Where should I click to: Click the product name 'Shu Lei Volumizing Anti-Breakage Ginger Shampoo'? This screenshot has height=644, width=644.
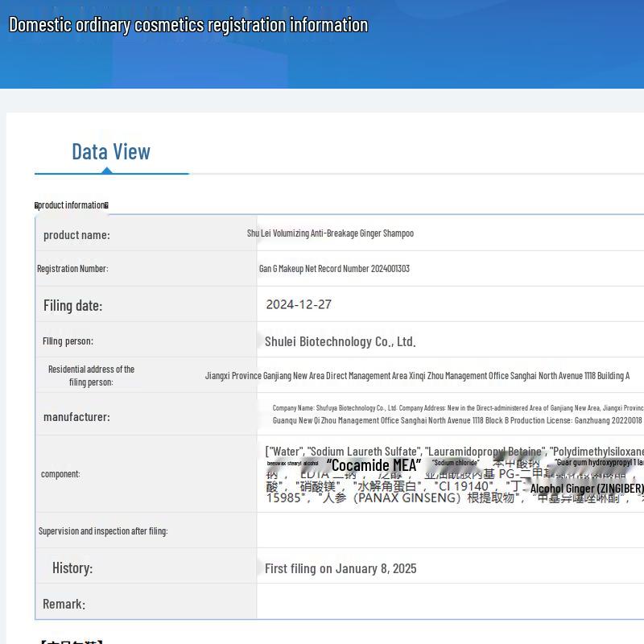tap(330, 233)
